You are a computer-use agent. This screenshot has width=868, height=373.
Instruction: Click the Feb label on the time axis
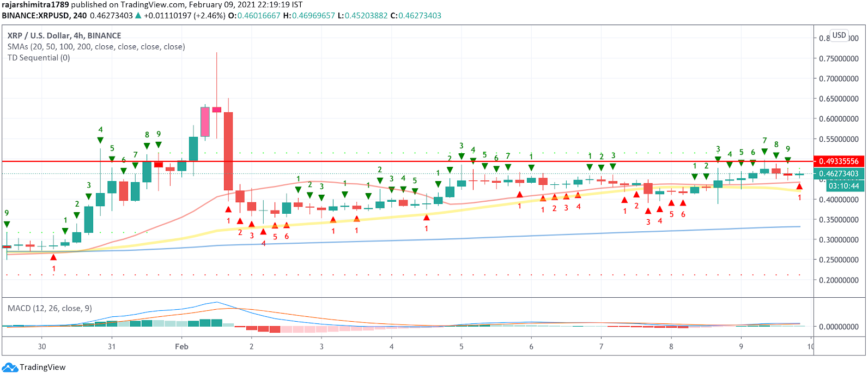coord(181,346)
